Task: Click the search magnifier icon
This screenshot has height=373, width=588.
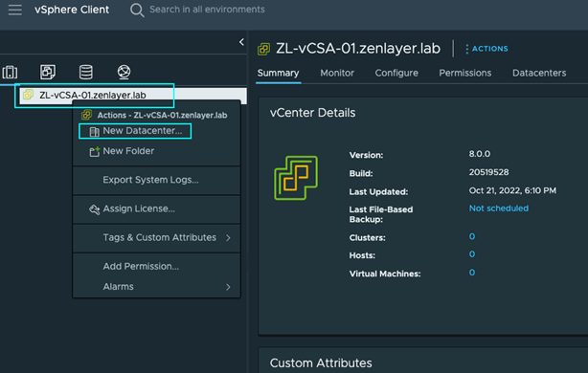Action: (137, 11)
